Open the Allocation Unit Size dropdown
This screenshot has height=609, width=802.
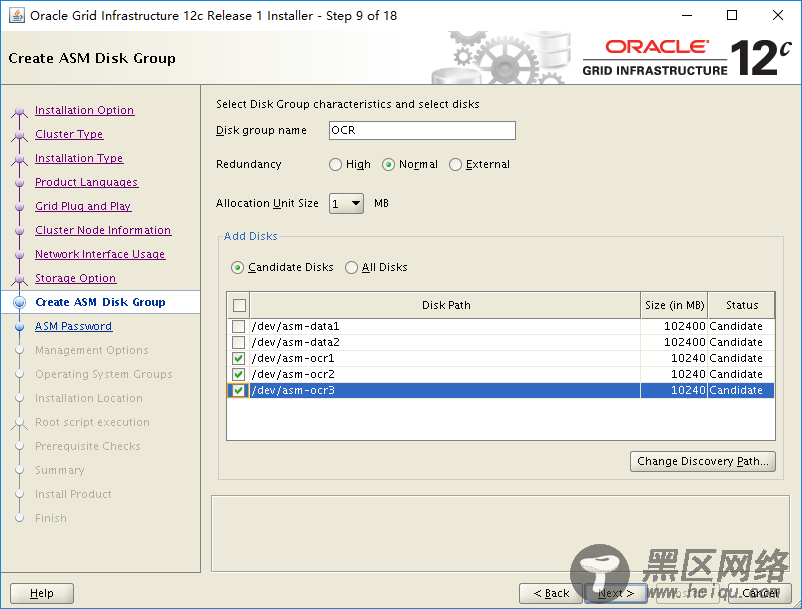tap(346, 204)
